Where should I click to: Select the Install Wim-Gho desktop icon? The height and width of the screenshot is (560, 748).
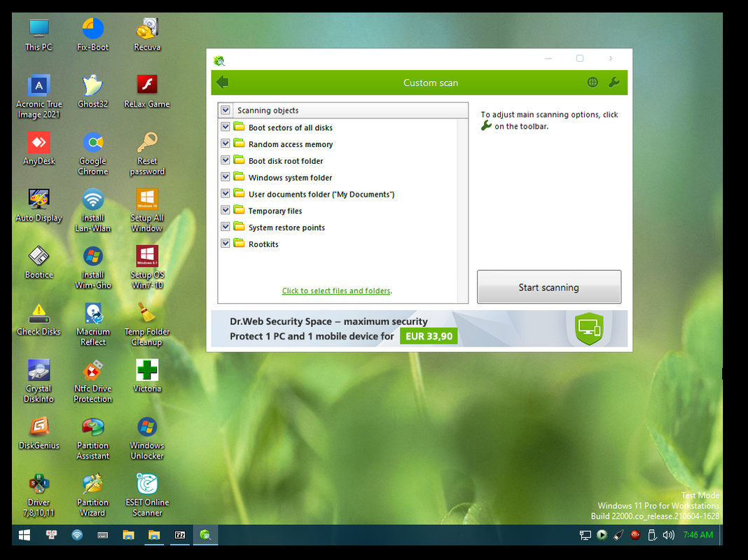point(92,267)
